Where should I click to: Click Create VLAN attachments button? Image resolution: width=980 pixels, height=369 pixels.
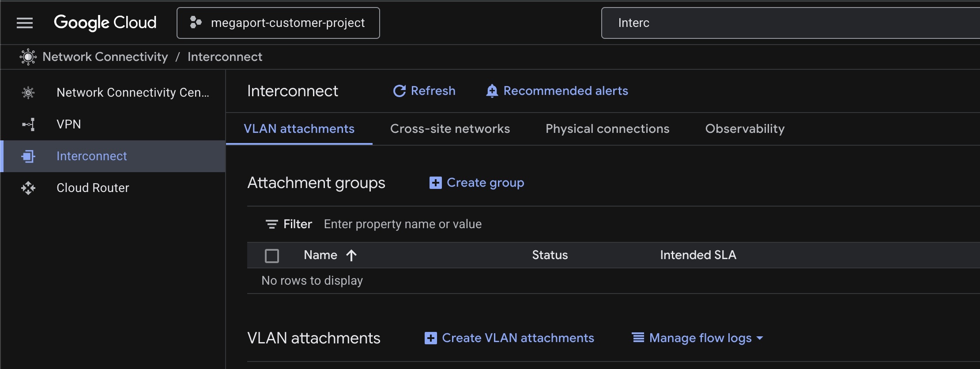tap(509, 338)
